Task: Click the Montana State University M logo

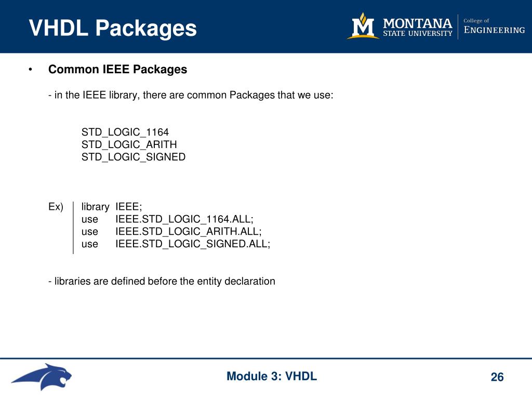Action: point(363,26)
